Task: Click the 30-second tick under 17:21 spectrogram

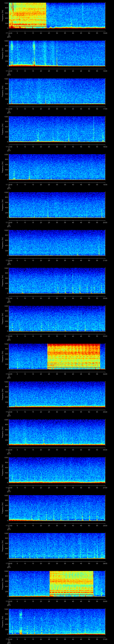Action: (57, 298)
